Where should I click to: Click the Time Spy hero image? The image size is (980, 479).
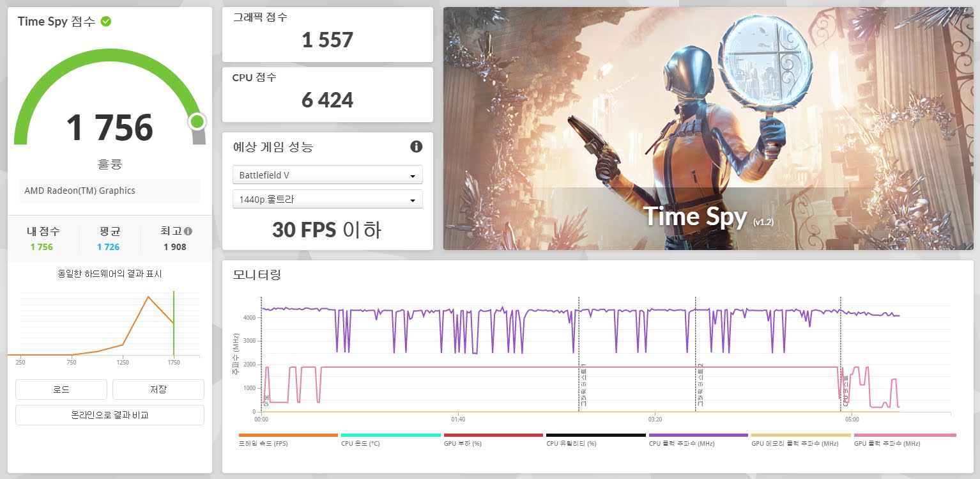click(x=708, y=129)
